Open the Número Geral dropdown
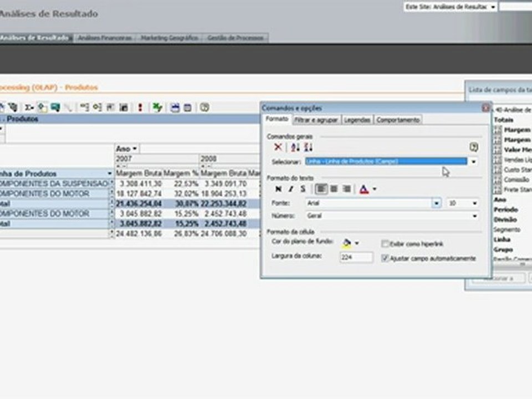Viewport: 532px width, 399px height. [x=474, y=216]
